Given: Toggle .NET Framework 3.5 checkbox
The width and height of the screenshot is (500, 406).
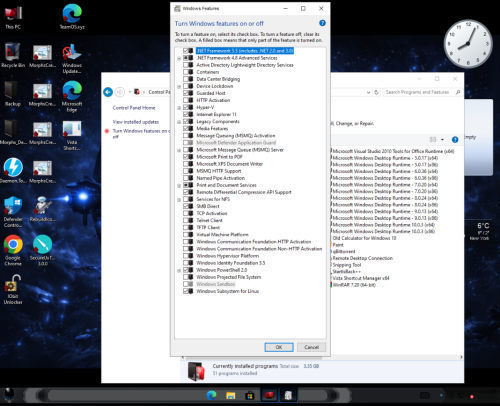Looking at the screenshot, I should [x=186, y=51].
